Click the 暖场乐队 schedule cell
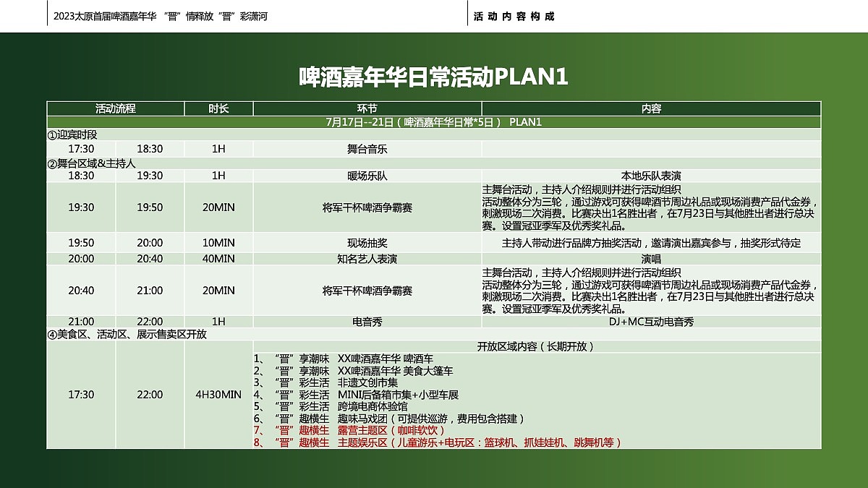The height and width of the screenshot is (488, 868). [x=368, y=174]
